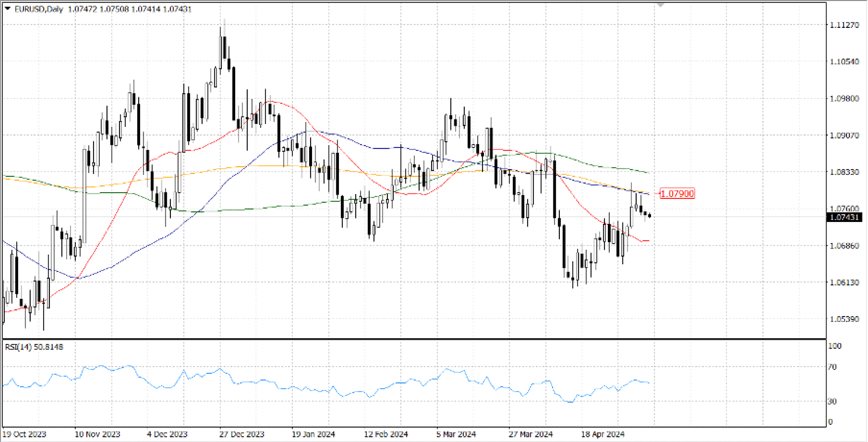Click the EURUSD,Daily chart title text

39,9
